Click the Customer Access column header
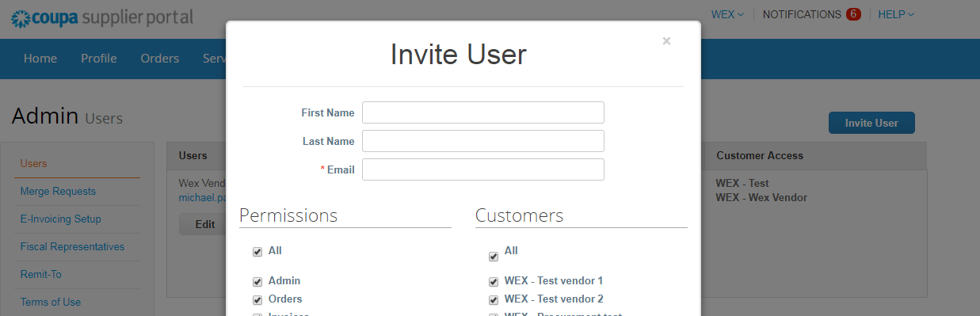Image resolution: width=980 pixels, height=316 pixels. (x=760, y=156)
